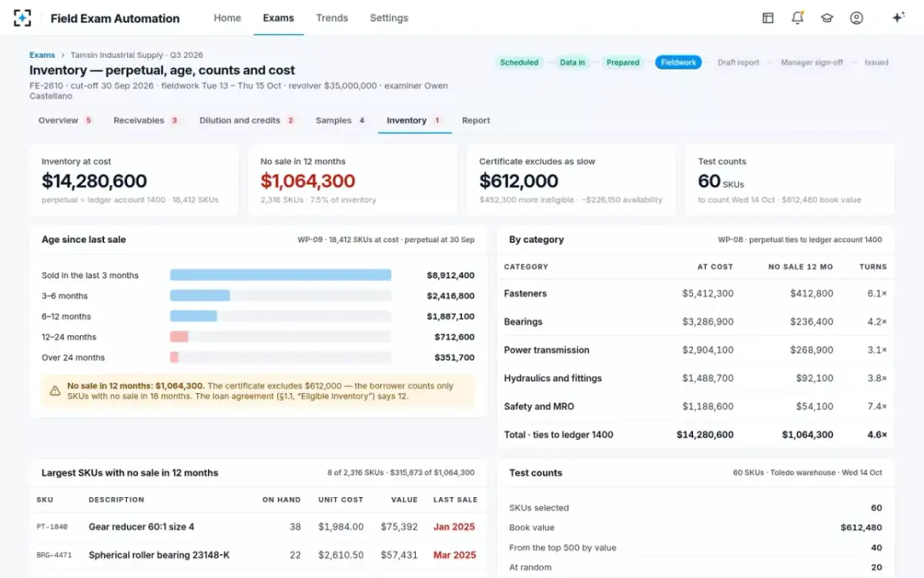The height and width of the screenshot is (578, 924).
Task: Click the Fieldwork stage pill
Action: [678, 62]
